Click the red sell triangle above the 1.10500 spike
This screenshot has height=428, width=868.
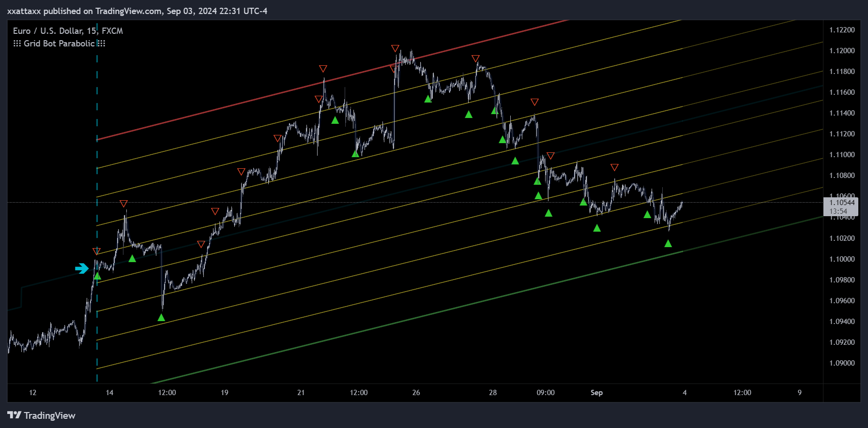pos(123,204)
